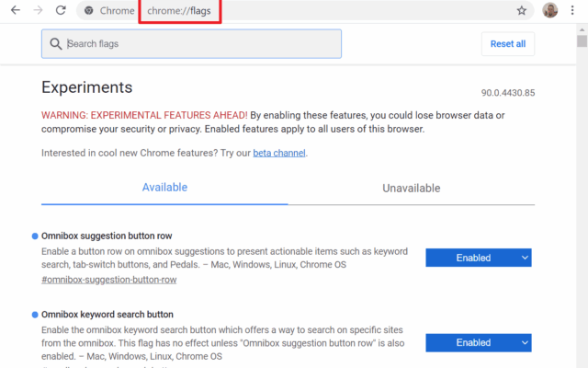Click the Chrome site info icon
Viewport: 588px width, 368px height.
[89, 10]
